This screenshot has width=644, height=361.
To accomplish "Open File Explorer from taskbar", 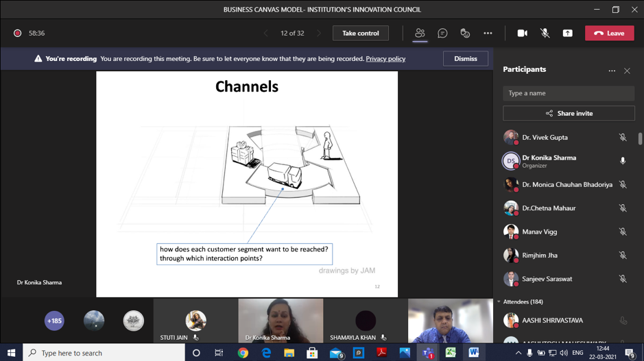I will tap(289, 353).
